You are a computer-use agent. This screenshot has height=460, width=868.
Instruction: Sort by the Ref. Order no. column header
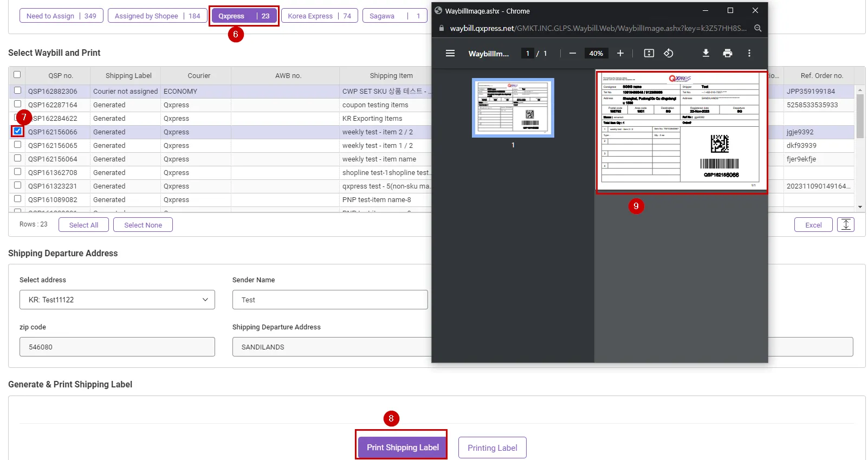coord(819,76)
